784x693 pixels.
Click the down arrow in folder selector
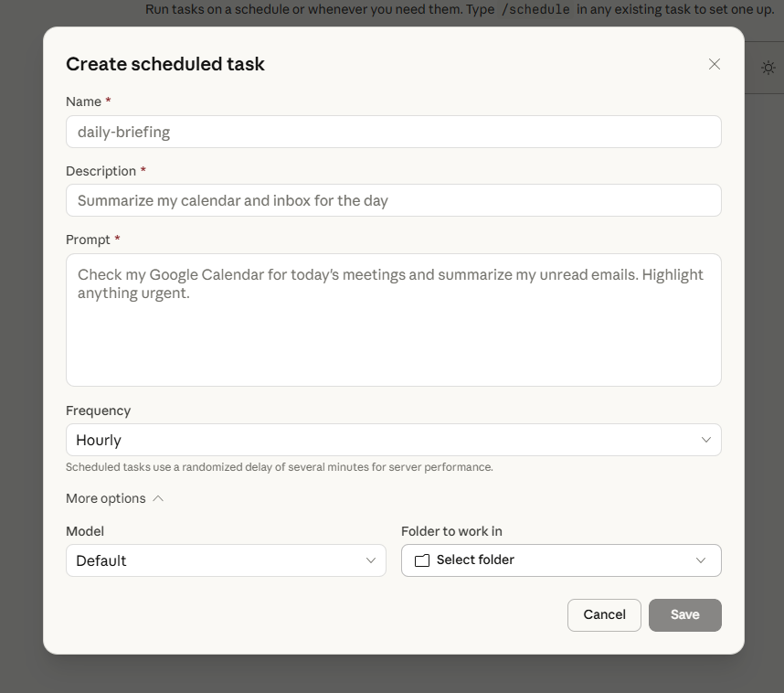[701, 560]
